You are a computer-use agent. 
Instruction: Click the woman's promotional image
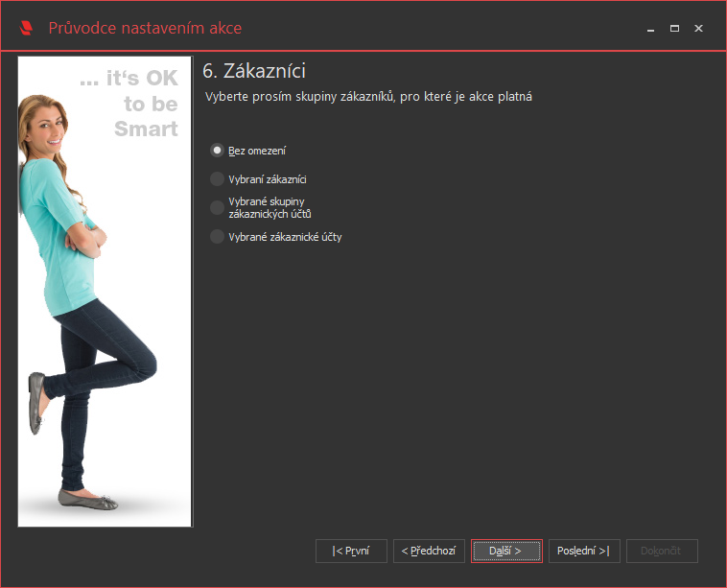[105, 292]
